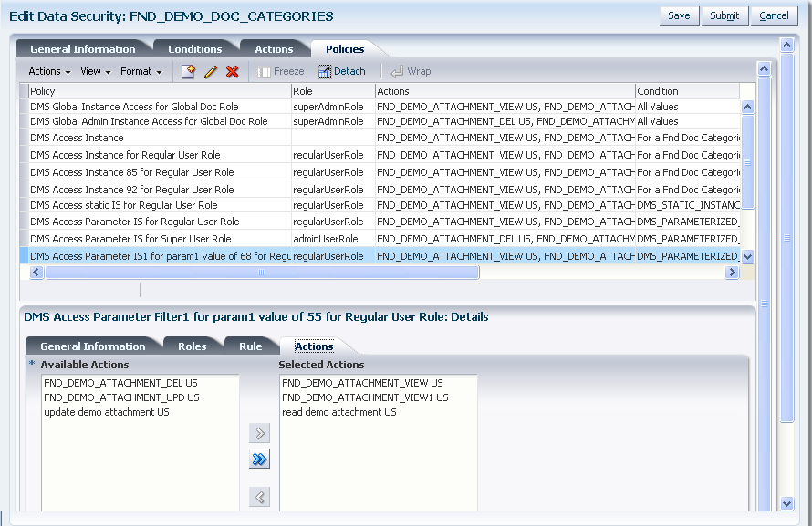This screenshot has height=526, width=812.
Task: Select FND_DEMO_ATTACHMENT_UPD US in Available Actions
Action: coord(121,397)
